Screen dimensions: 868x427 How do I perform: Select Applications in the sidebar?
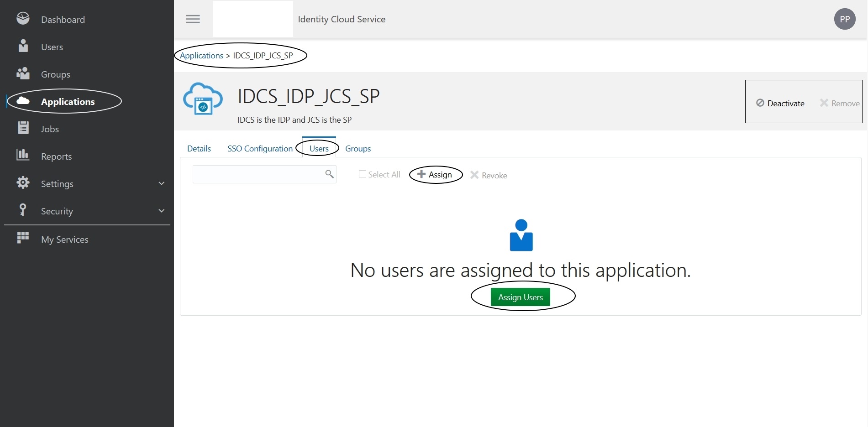pyautogui.click(x=68, y=102)
